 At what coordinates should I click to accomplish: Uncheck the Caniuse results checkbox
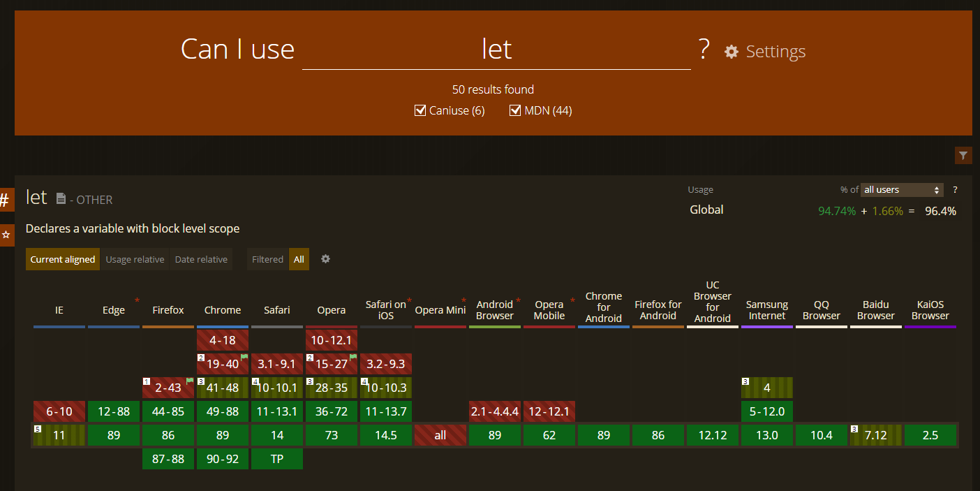[420, 110]
